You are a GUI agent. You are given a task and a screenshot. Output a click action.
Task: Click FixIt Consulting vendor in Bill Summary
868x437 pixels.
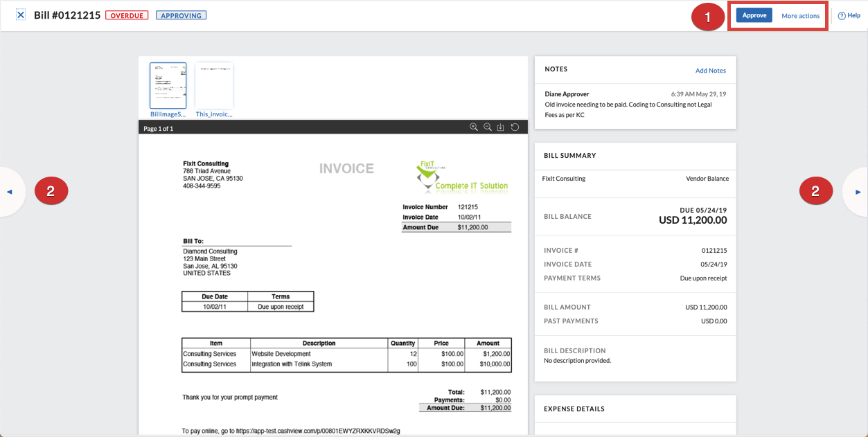pos(564,179)
